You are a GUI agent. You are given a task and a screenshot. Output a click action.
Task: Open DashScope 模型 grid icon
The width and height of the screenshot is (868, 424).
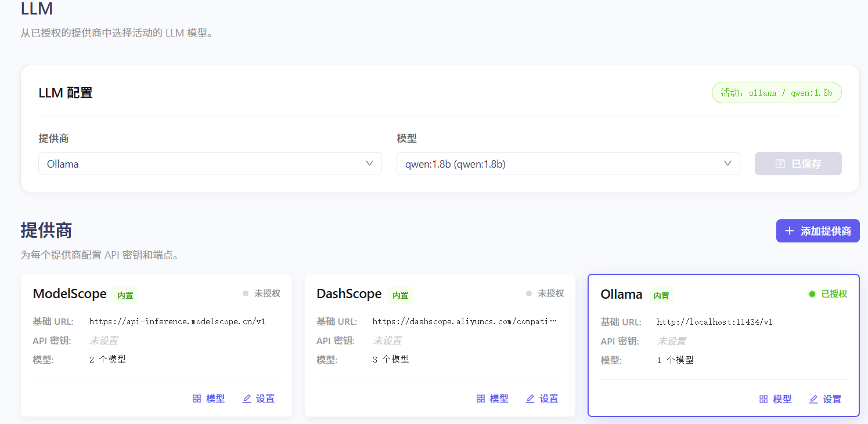click(x=481, y=398)
